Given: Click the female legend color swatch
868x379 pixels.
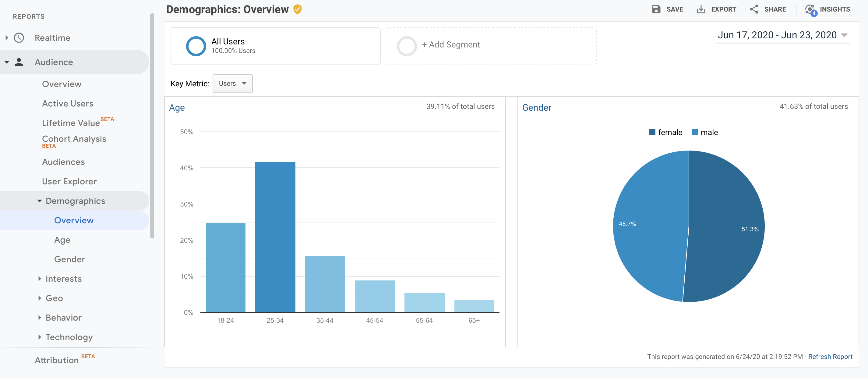Looking at the screenshot, I should point(653,132).
